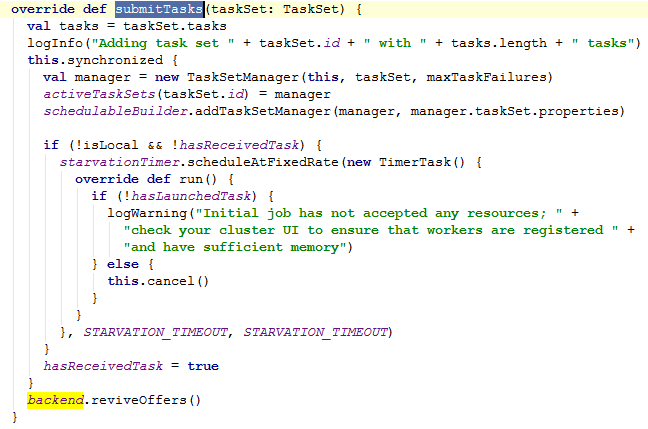
Task: Click the " tasks" string literal ending logInfo
Action: click(x=603, y=43)
